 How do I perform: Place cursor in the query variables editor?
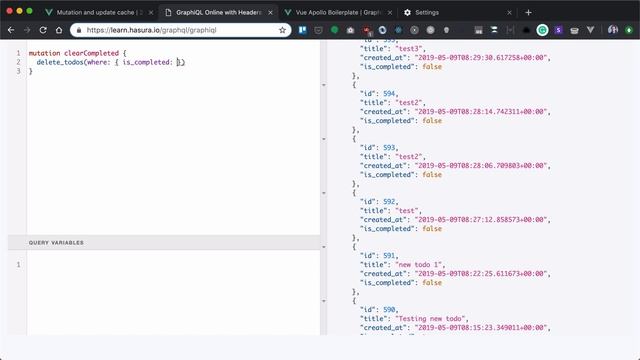[173, 292]
